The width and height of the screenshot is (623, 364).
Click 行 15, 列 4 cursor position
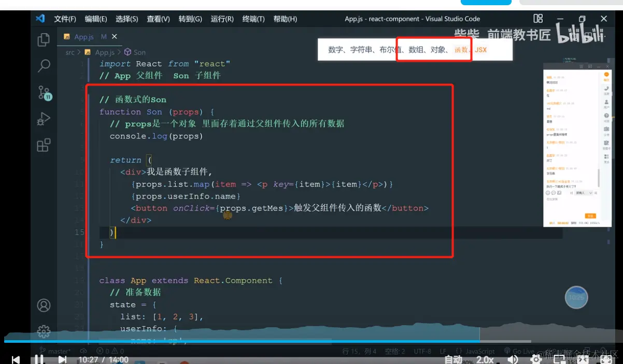coord(360,351)
